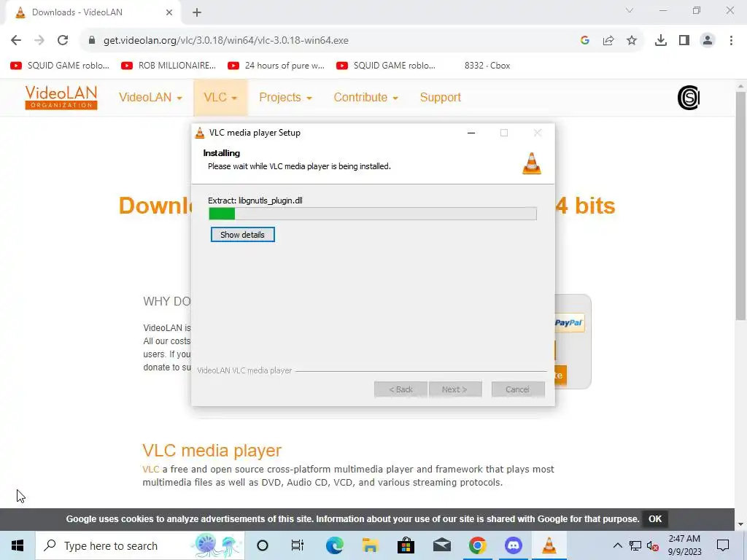Screen dimensions: 747x560
Task: Open ROB MILLIONAIRE bookmark
Action: [169, 66]
